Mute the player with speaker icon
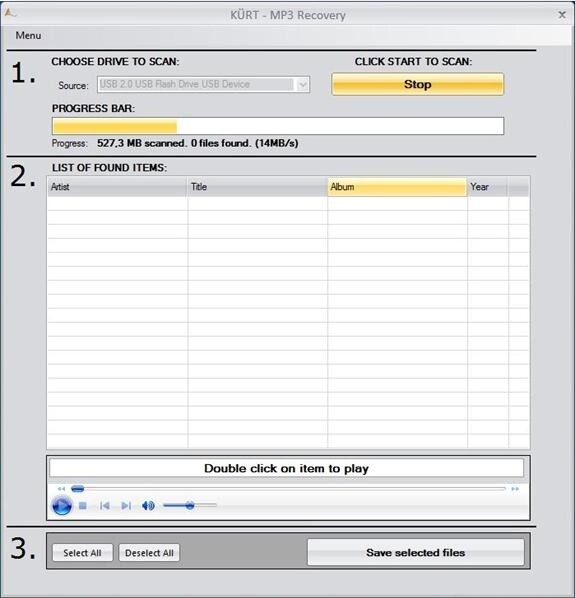This screenshot has height=598, width=575. [x=148, y=506]
